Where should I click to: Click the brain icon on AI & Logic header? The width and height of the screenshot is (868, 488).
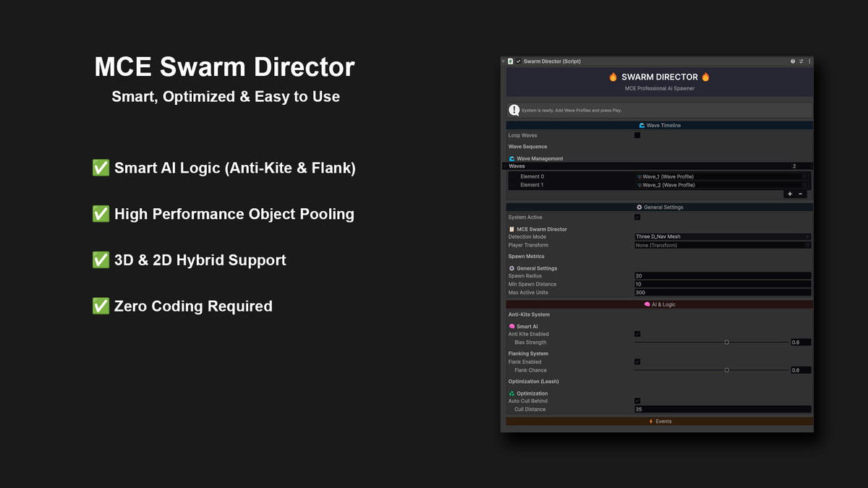[647, 304]
